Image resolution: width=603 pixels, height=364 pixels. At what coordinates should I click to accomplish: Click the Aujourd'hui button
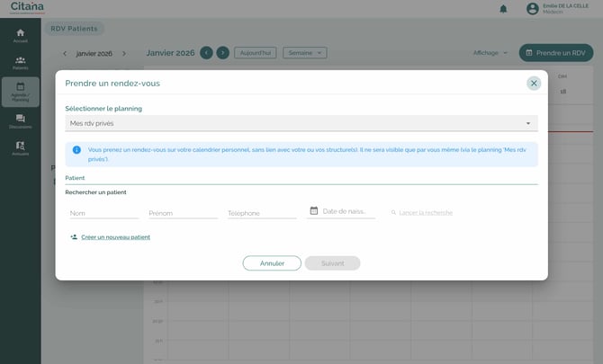coord(256,53)
